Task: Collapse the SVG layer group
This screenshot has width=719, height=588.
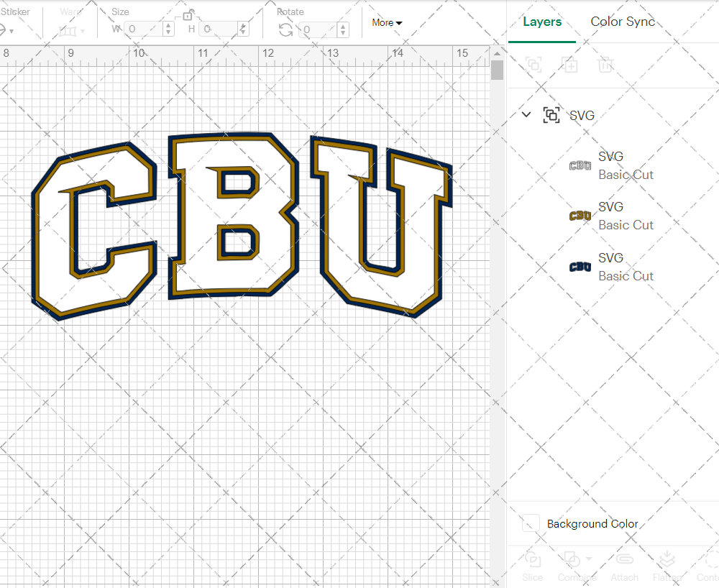Action: point(526,114)
